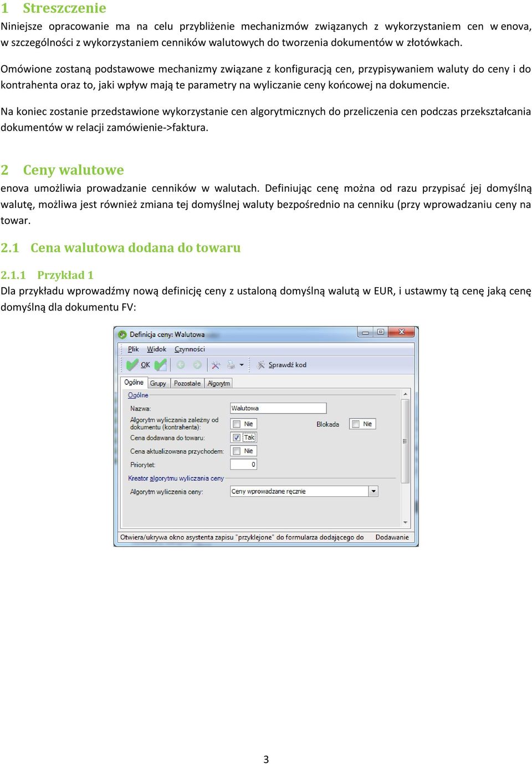
Task: Toggle the Blokada checkbox
Action: pyautogui.click(x=355, y=424)
